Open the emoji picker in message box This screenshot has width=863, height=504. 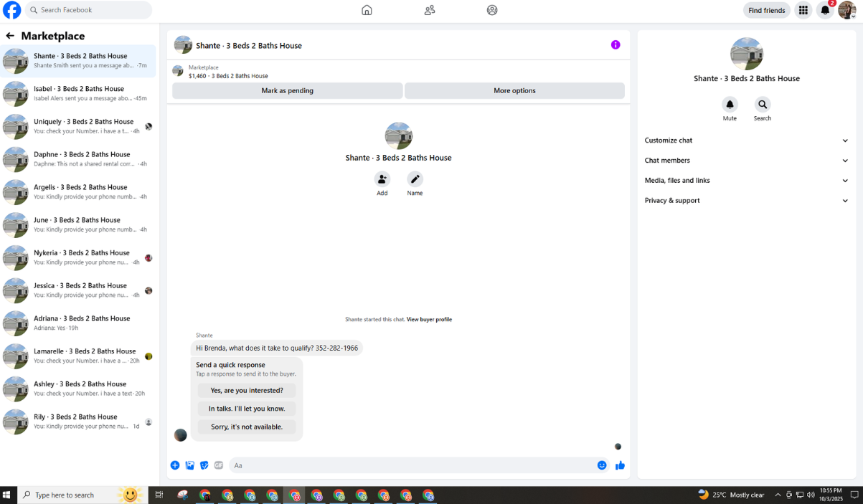602,465
